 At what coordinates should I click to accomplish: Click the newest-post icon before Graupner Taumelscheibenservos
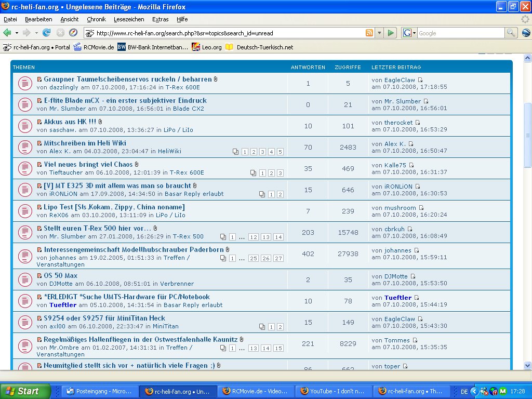coord(39,79)
